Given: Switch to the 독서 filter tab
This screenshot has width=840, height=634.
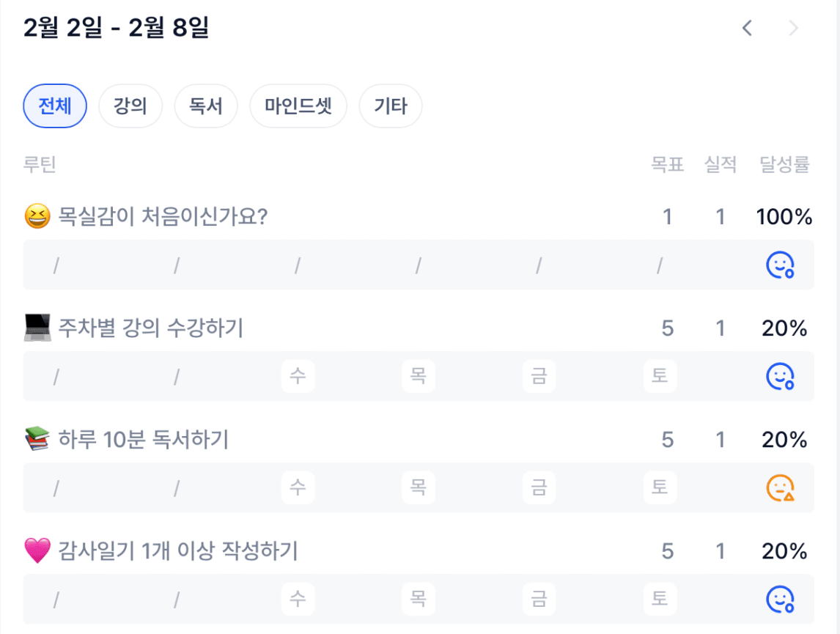Looking at the screenshot, I should click(206, 106).
